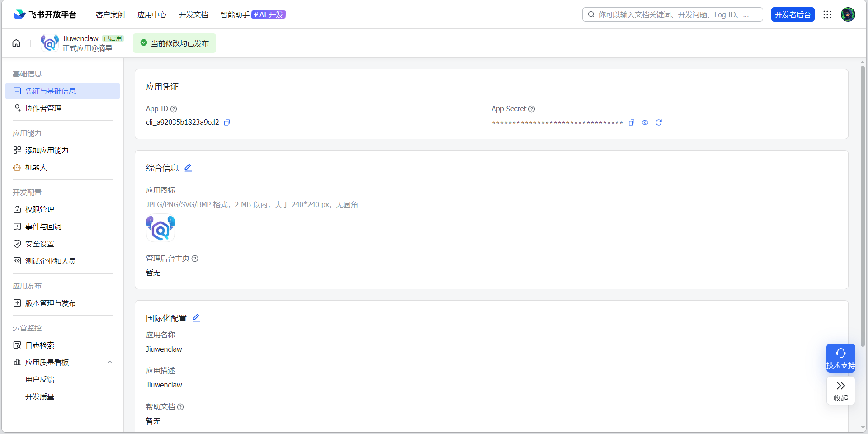The height and width of the screenshot is (434, 868).
Task: Copy the App ID value
Action: click(227, 123)
